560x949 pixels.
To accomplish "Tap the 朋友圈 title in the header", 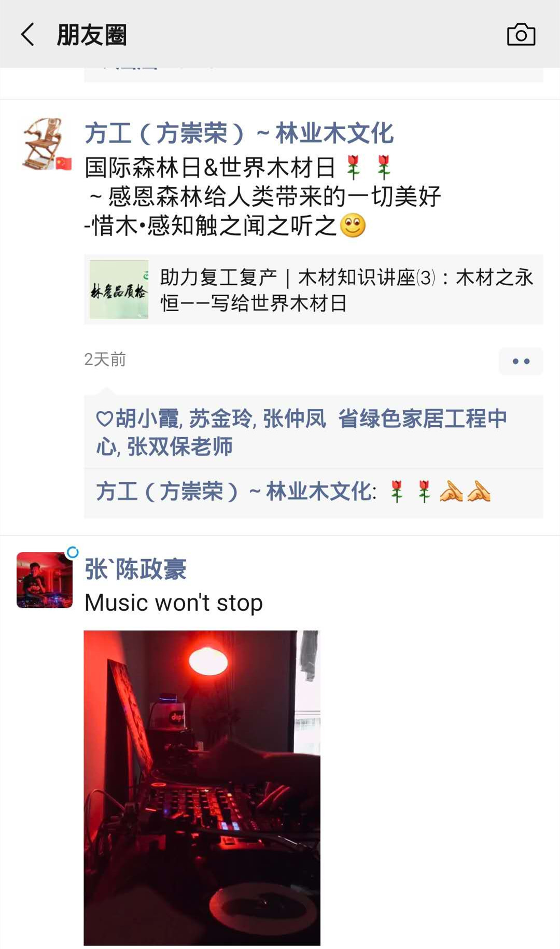I will (92, 35).
